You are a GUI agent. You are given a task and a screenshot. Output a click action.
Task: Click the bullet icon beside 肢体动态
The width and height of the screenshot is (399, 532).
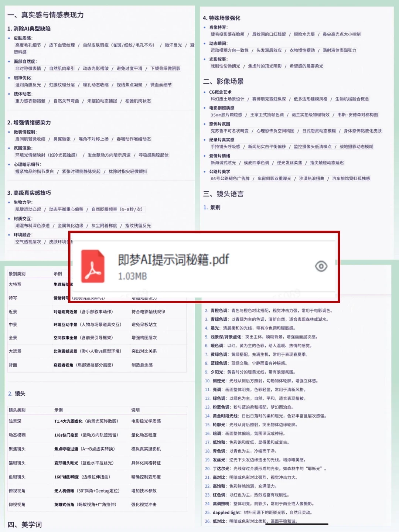tap(8, 94)
